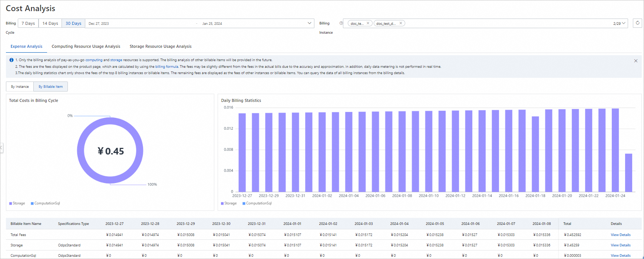Open the date range dropdown arrow
The width and height of the screenshot is (644, 259).
pyautogui.click(x=309, y=23)
